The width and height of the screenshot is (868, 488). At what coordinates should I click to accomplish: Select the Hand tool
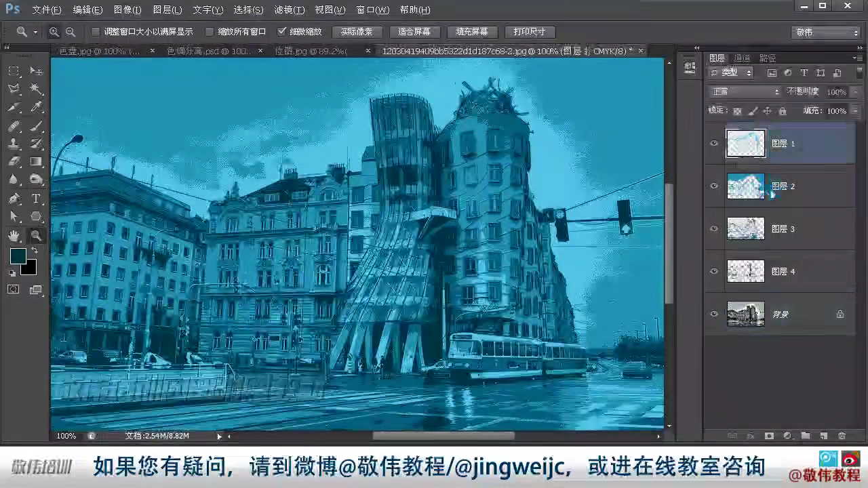coord(14,235)
